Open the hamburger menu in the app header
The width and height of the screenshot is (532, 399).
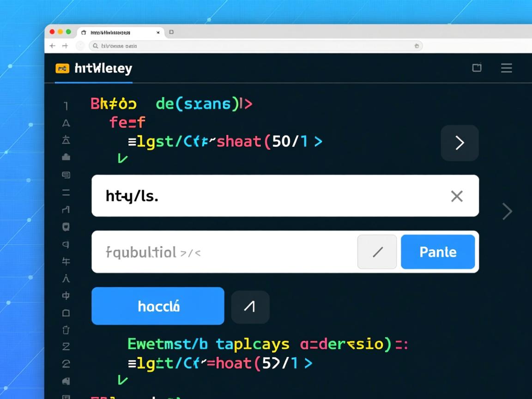(506, 68)
